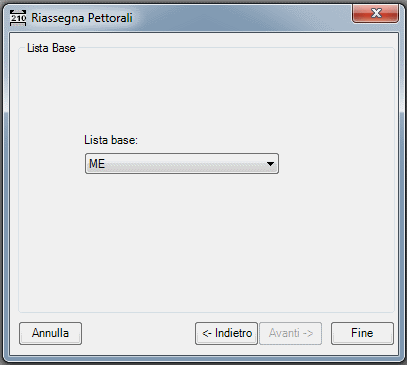Click the Riassegna Pettorali window icon

[x=18, y=18]
